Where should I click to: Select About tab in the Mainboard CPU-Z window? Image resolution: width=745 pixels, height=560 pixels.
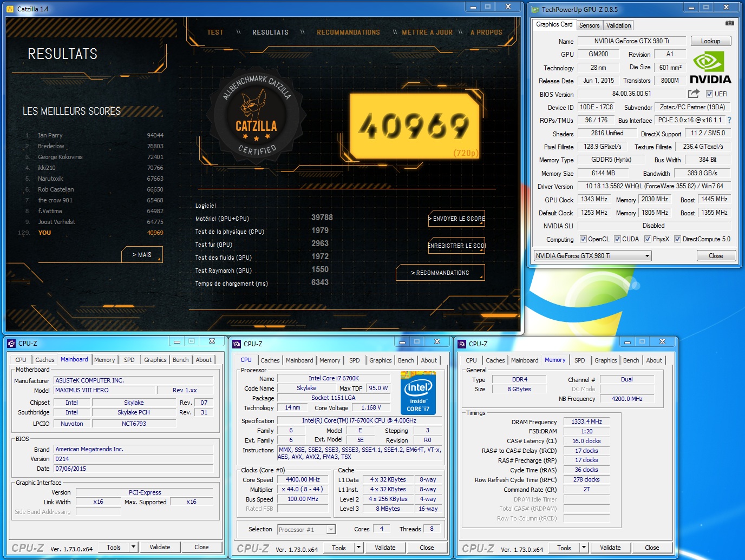pyautogui.click(x=204, y=360)
